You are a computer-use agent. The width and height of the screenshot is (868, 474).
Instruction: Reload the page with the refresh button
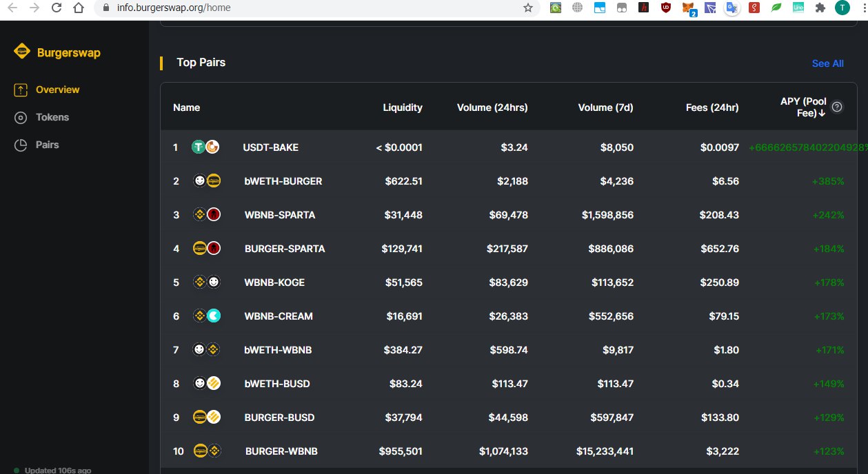pyautogui.click(x=57, y=8)
